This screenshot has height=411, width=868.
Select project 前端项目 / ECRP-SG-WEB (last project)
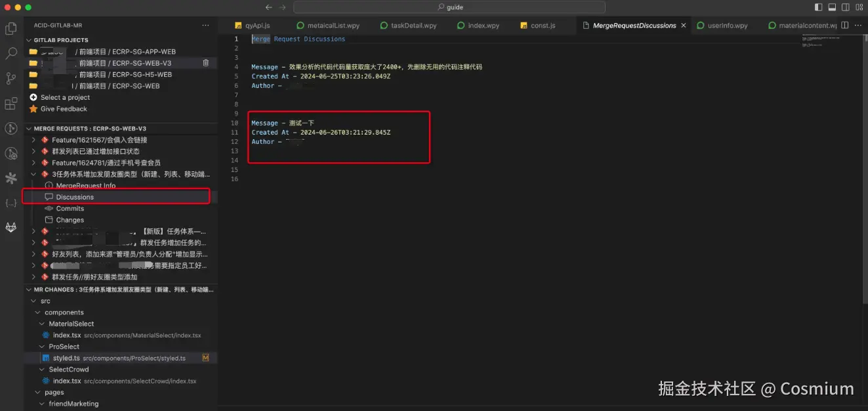(x=121, y=86)
